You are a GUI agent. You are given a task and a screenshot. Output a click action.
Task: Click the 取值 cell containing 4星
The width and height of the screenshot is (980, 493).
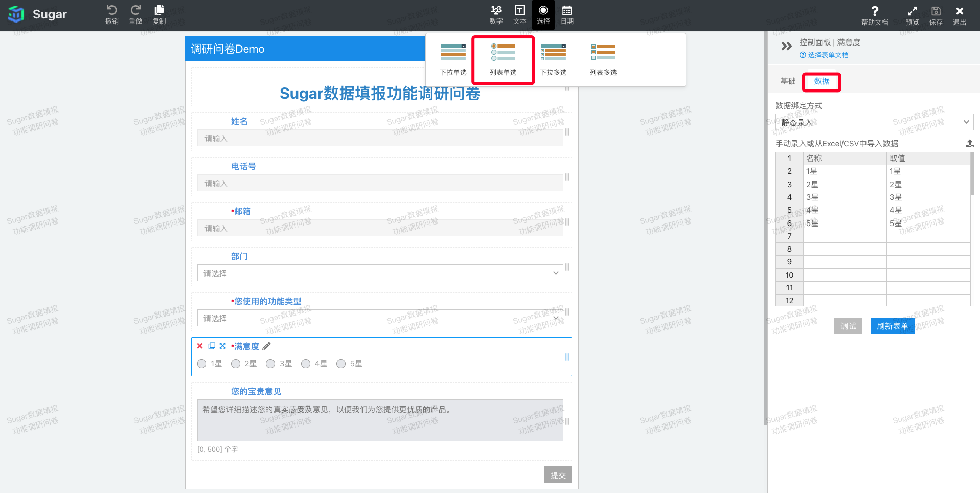(928, 210)
